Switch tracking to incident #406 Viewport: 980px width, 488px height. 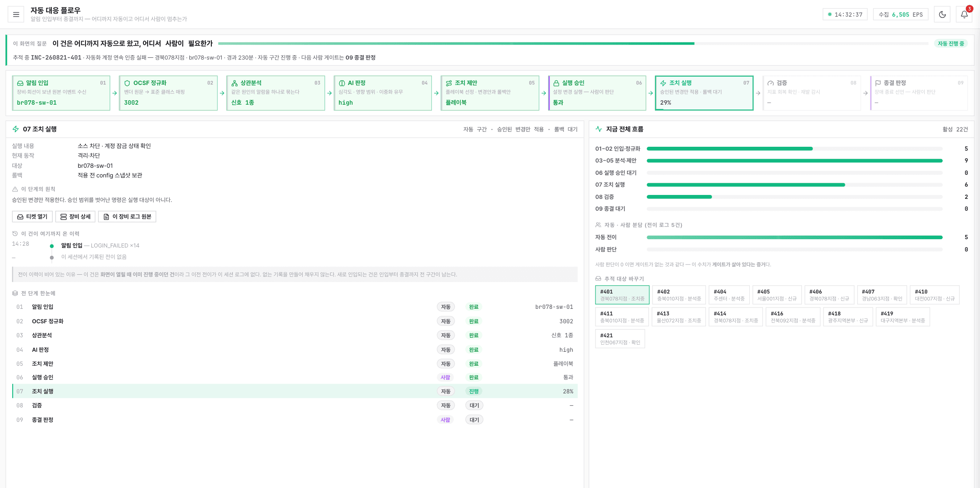[829, 295]
